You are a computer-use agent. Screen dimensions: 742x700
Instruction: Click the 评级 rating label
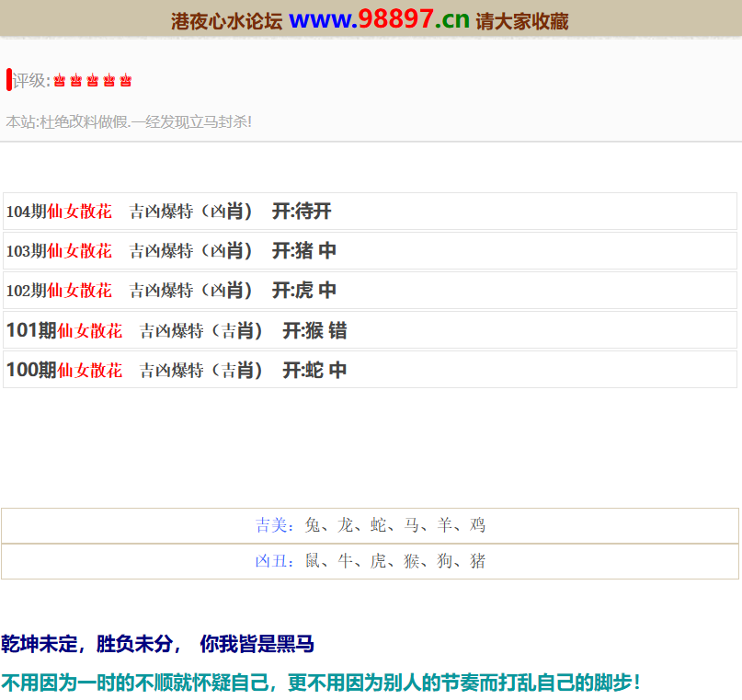30,81
